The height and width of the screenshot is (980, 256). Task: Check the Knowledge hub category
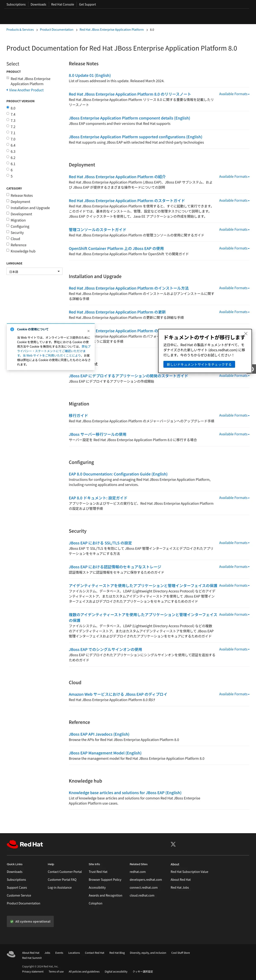pyautogui.click(x=8, y=250)
